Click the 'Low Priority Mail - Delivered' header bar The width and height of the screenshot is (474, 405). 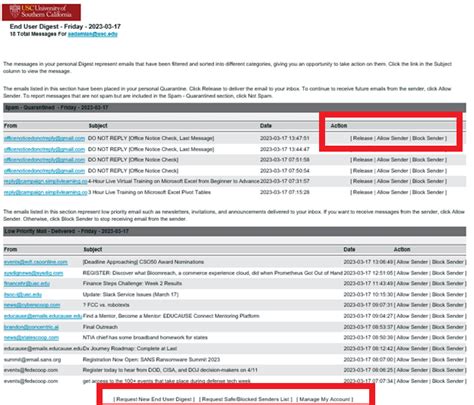pyautogui.click(x=235, y=231)
